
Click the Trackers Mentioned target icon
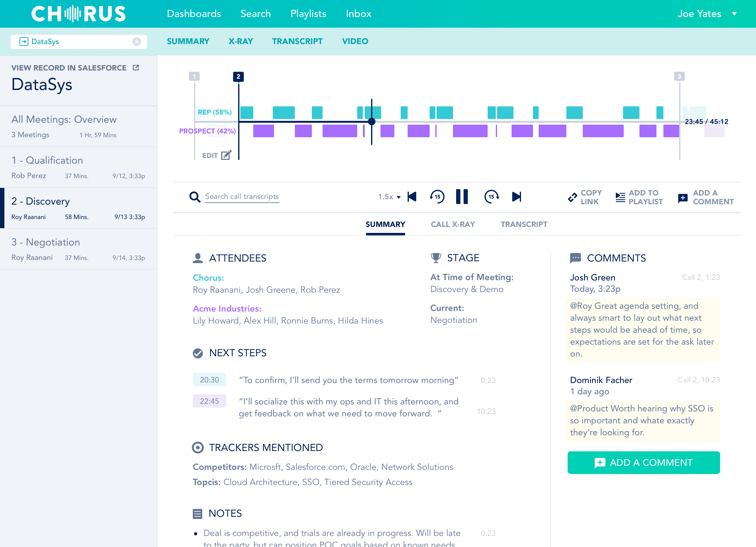coord(198,448)
